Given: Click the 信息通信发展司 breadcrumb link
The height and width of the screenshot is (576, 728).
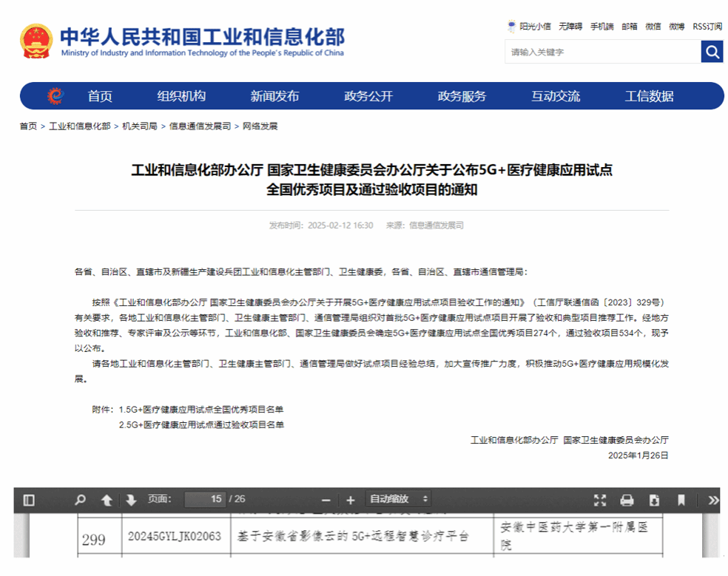Looking at the screenshot, I should click(200, 126).
